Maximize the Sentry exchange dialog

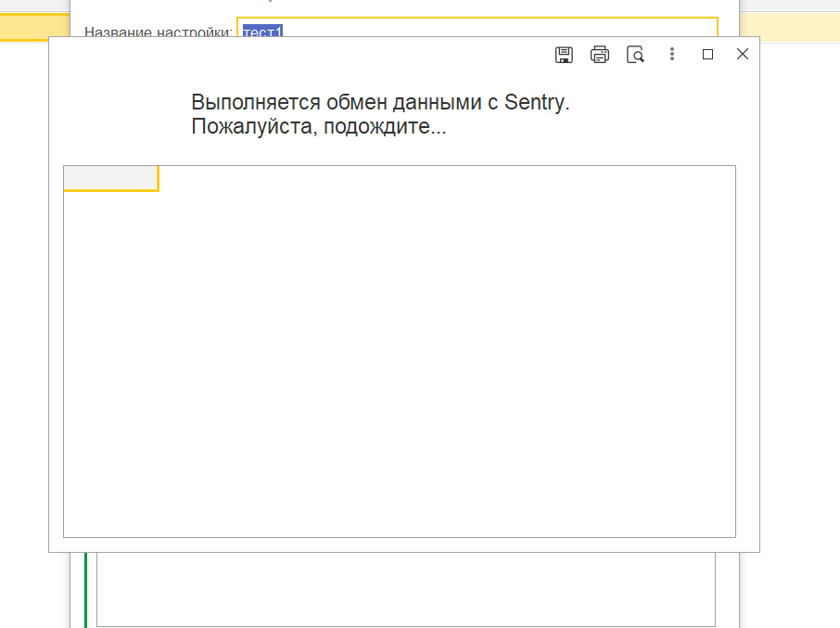[707, 54]
